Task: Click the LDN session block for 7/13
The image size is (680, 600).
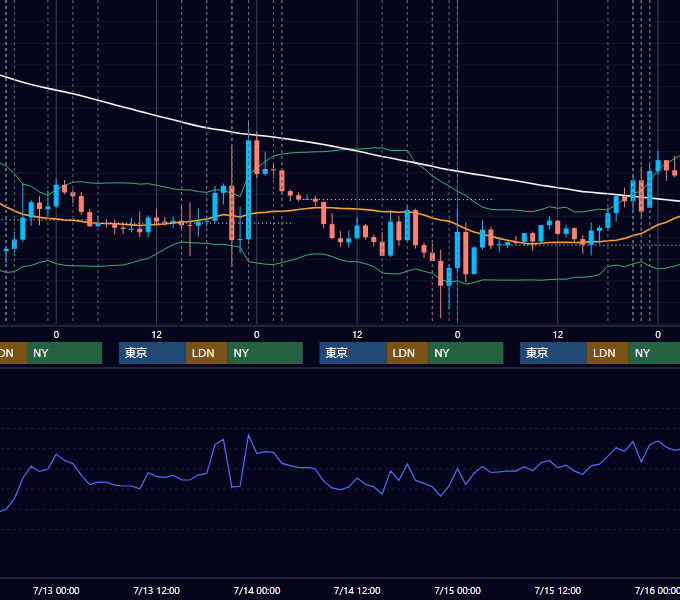Action: (206, 353)
